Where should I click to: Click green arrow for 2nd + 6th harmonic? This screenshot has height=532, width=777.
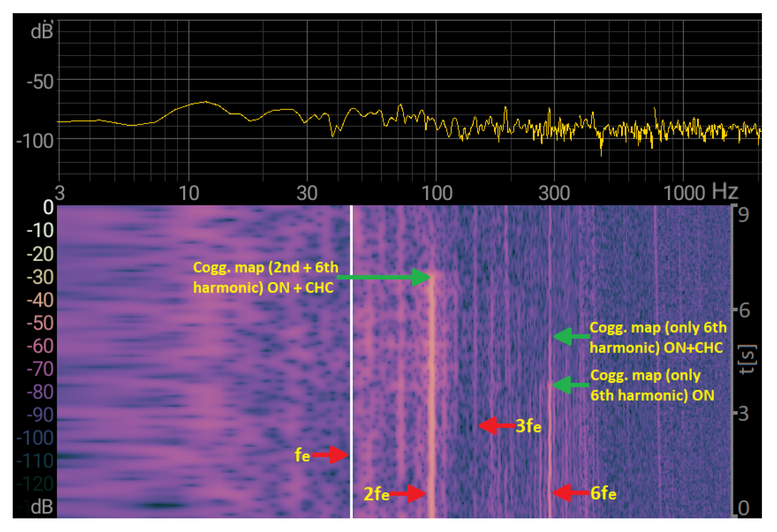[384, 277]
